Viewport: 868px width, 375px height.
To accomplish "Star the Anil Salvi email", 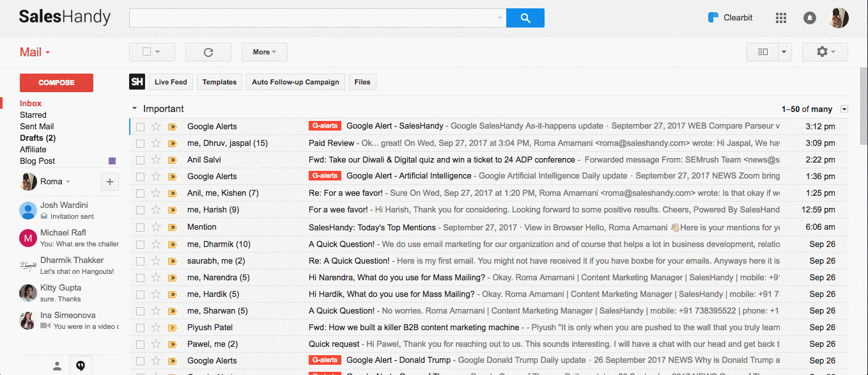I will [156, 160].
